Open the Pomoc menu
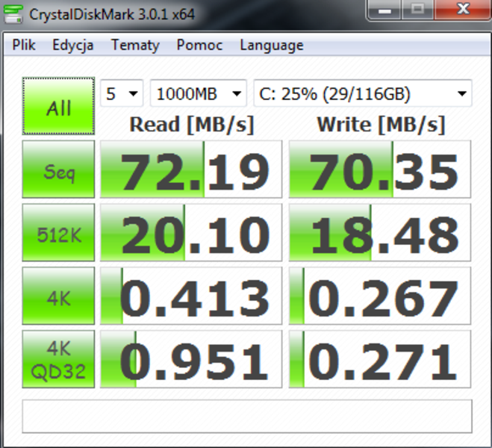The width and height of the screenshot is (492, 448). (x=199, y=45)
